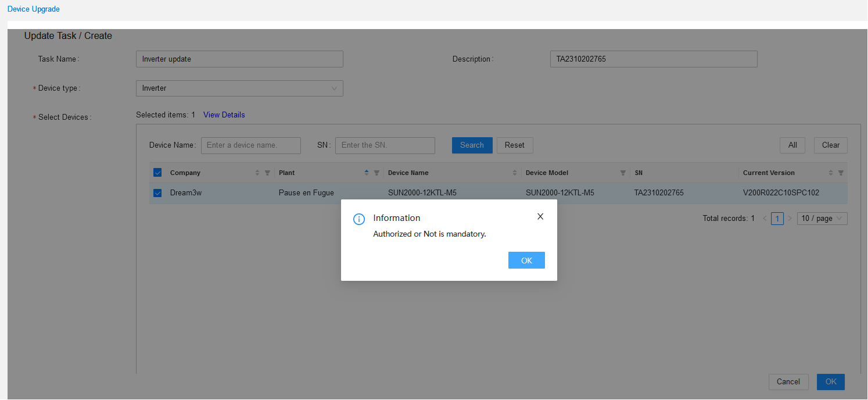This screenshot has height=400, width=868.
Task: Click the Reset button
Action: pyautogui.click(x=515, y=145)
